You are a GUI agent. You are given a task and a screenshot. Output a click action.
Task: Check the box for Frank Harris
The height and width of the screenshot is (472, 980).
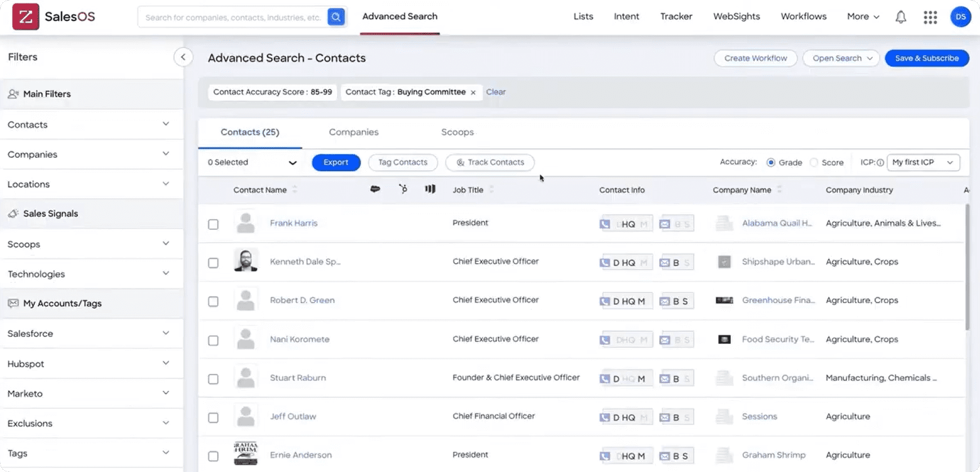tap(213, 224)
